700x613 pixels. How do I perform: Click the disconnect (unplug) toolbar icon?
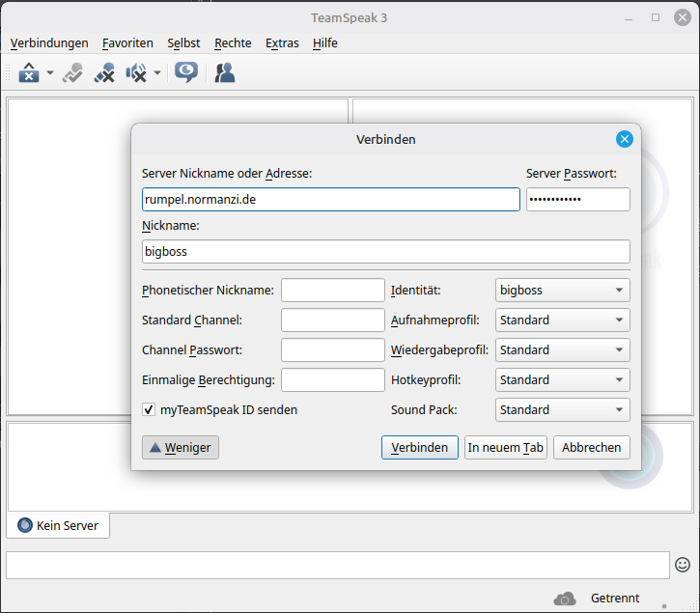[72, 72]
